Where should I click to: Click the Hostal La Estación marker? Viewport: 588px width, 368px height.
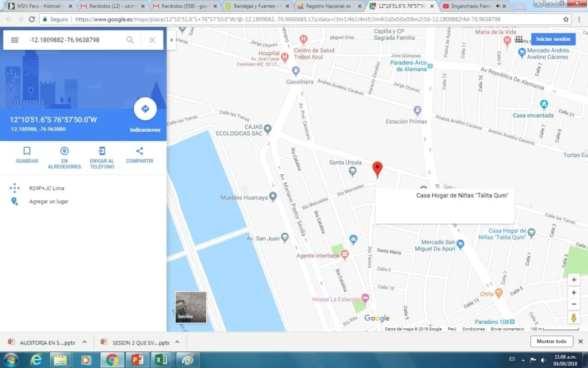(x=365, y=298)
